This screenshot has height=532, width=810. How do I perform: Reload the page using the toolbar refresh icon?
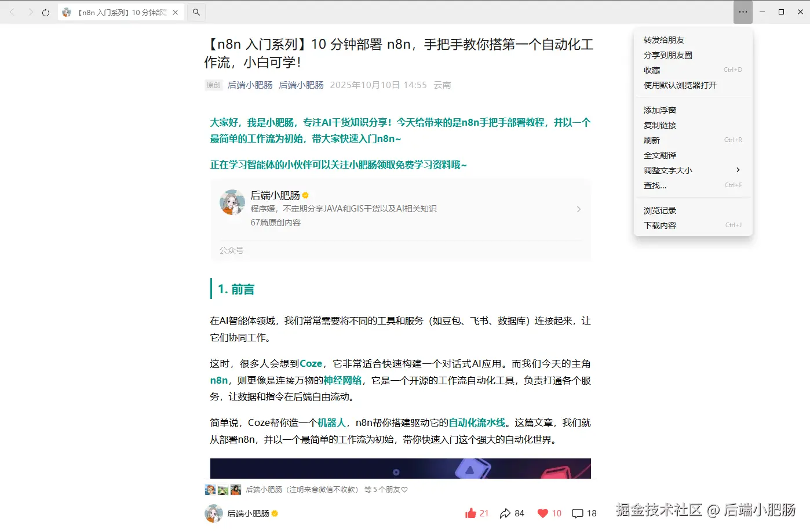click(x=46, y=12)
